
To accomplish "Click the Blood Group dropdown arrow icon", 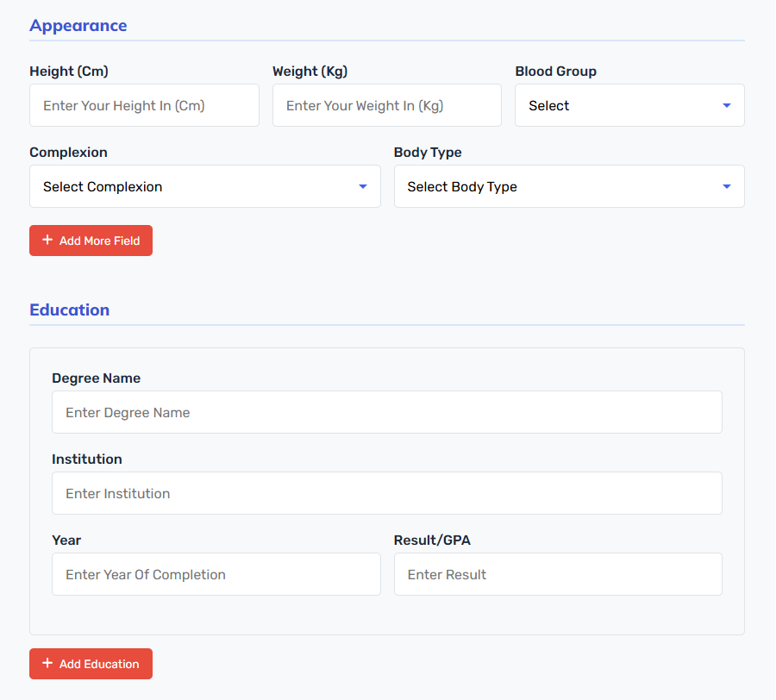I will pyautogui.click(x=727, y=105).
